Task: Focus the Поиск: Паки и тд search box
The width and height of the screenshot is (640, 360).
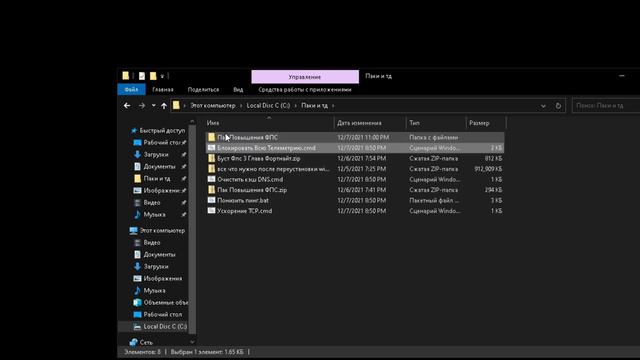Action: 606,106
